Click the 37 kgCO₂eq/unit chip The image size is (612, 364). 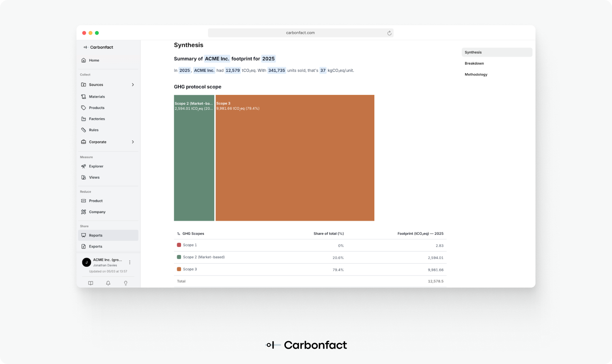click(x=323, y=71)
